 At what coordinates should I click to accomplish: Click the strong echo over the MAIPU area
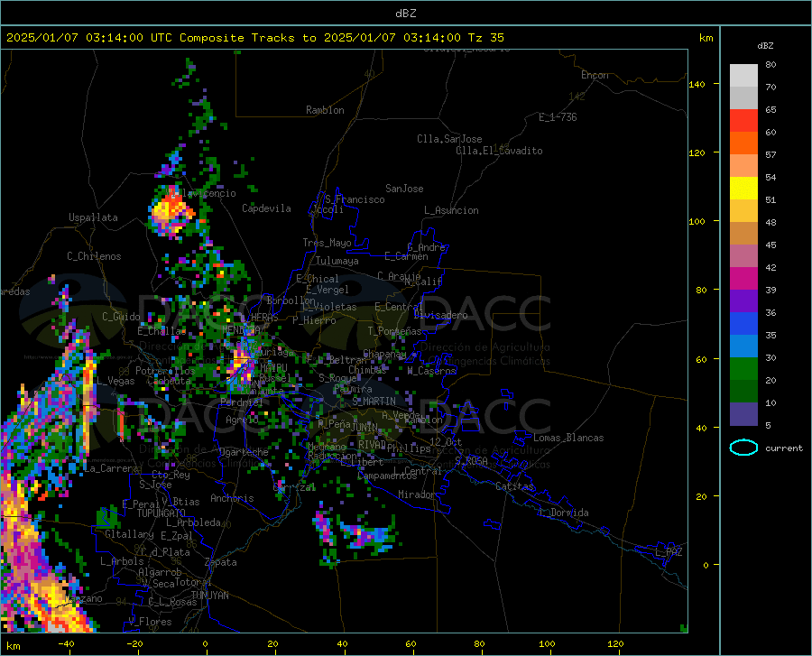[239, 363]
